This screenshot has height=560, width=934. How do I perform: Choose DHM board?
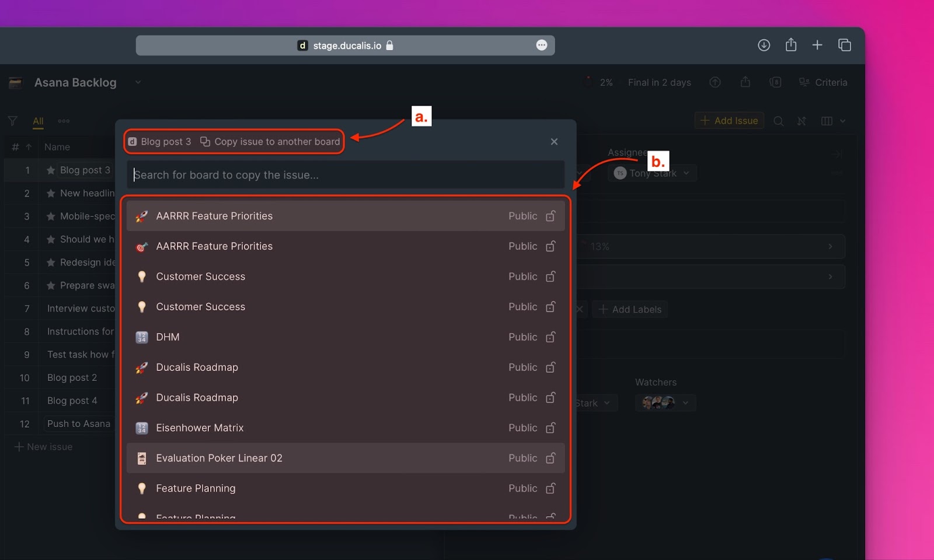346,337
